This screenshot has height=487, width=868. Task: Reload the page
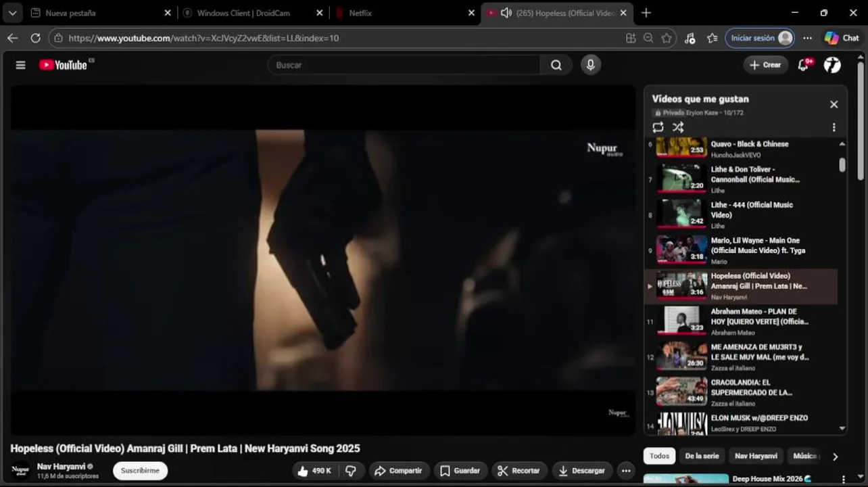(x=35, y=38)
